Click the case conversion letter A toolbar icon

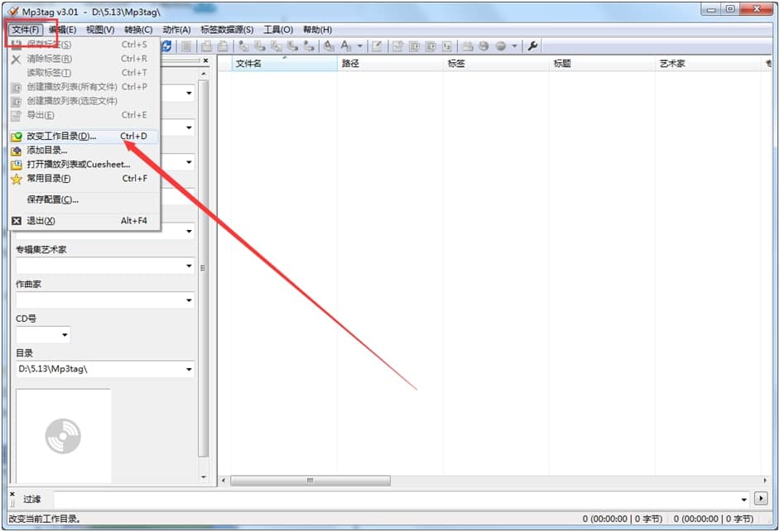click(x=346, y=46)
